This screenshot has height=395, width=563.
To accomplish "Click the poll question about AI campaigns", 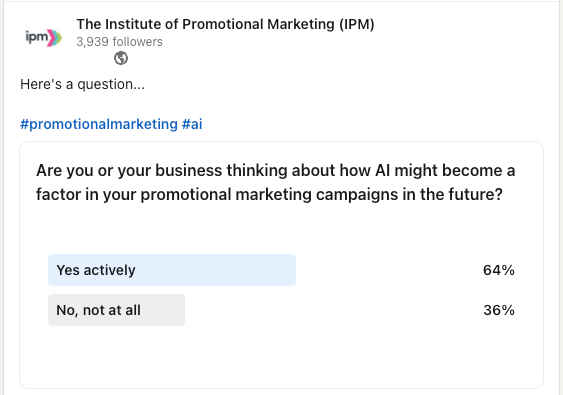I will (x=275, y=182).
